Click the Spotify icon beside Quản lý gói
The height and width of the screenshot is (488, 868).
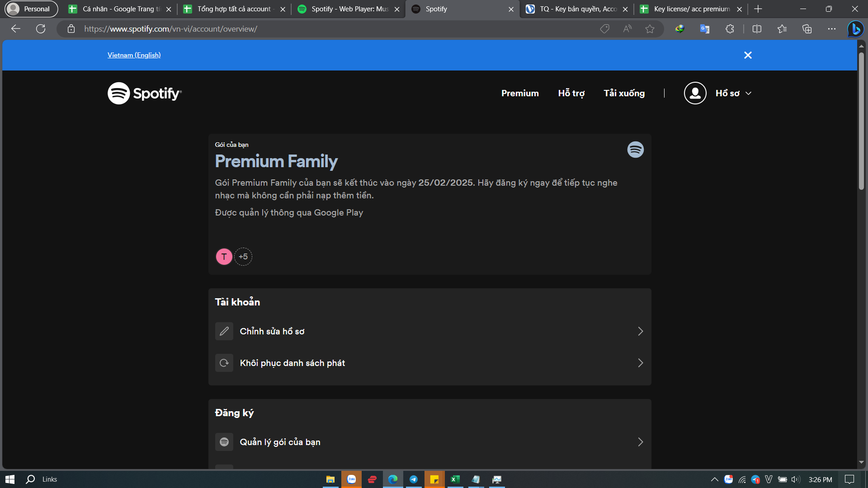click(x=224, y=442)
